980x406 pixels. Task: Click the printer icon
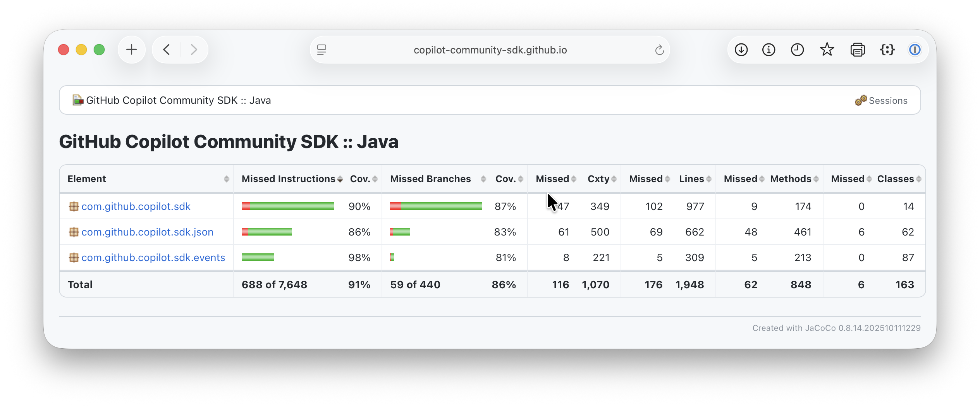858,50
